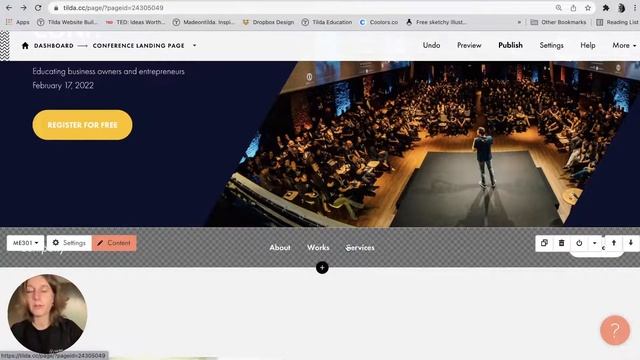The image size is (640, 360).
Task: Open Reading List
Action: (618, 22)
